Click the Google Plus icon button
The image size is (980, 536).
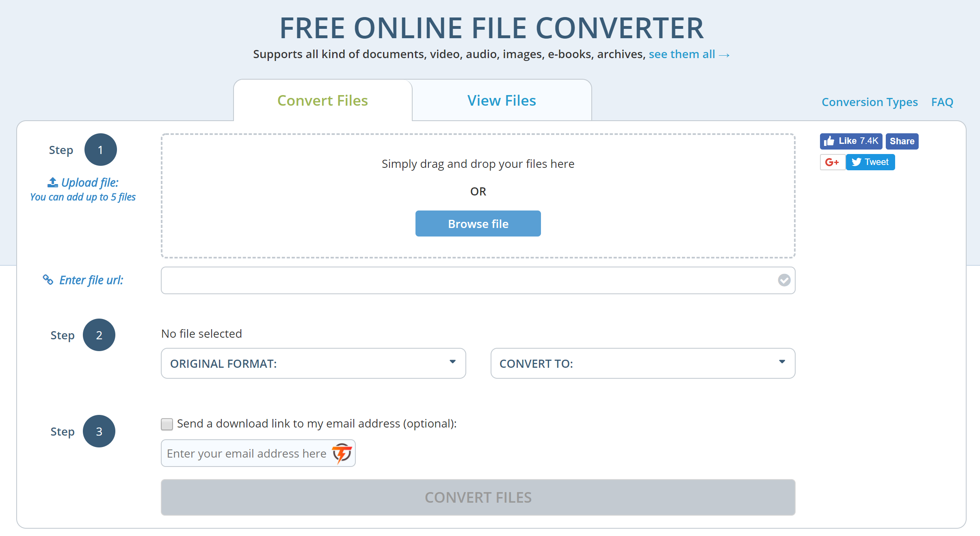[832, 162]
